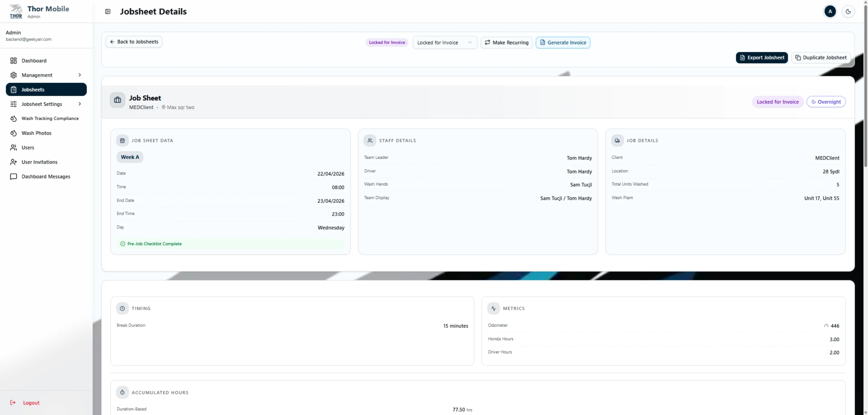Viewport: 868px width, 415px height.
Task: Click Team Leader value Tom Hardy
Action: pyautogui.click(x=579, y=158)
